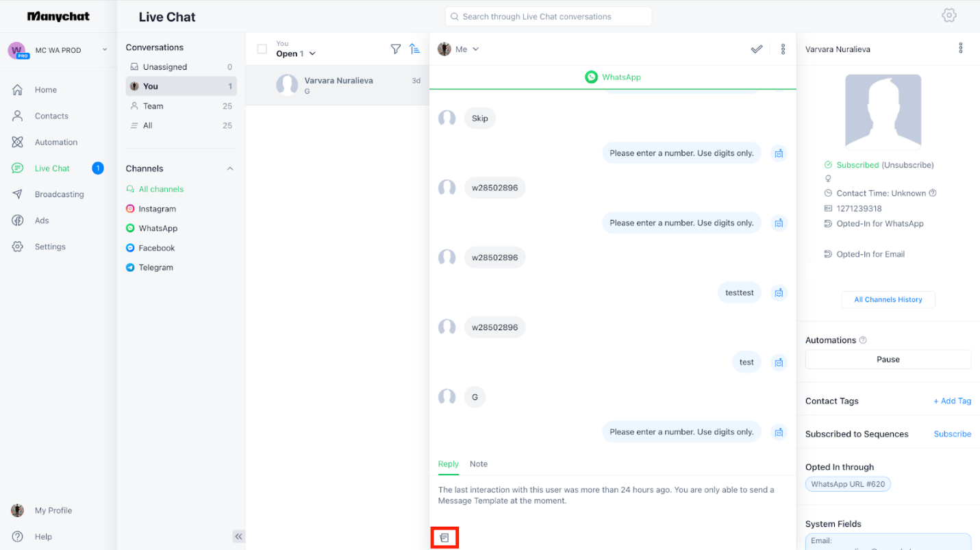Check the select-all conversations checkbox
The height and width of the screenshot is (550, 980).
262,49
